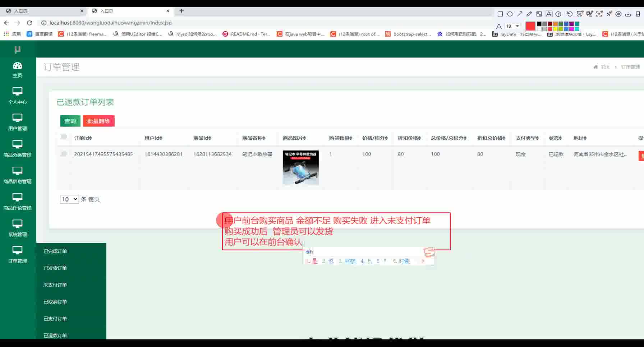644x347 pixels.
Task: Open 订单管理 in the sidebar
Action: [x=17, y=255]
